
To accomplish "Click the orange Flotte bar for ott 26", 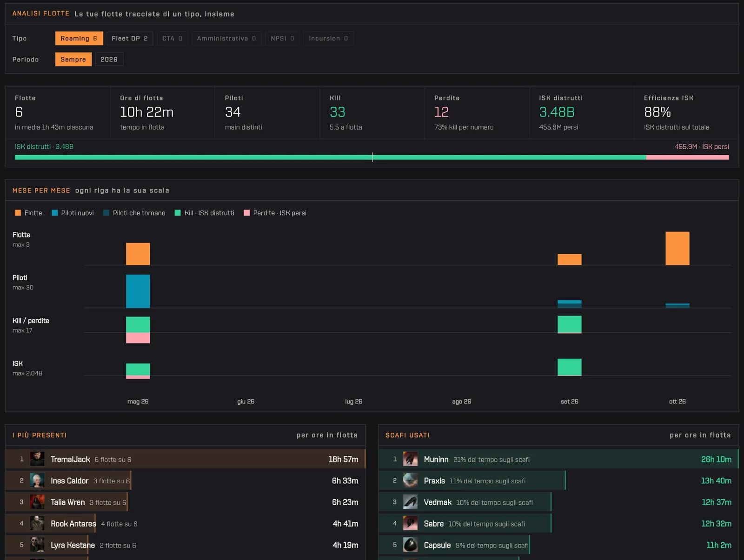I will (x=677, y=248).
